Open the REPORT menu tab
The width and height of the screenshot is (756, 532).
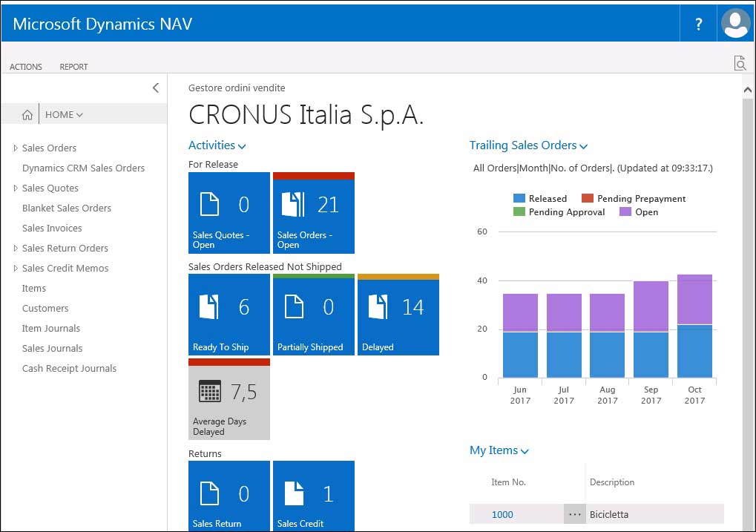point(73,67)
